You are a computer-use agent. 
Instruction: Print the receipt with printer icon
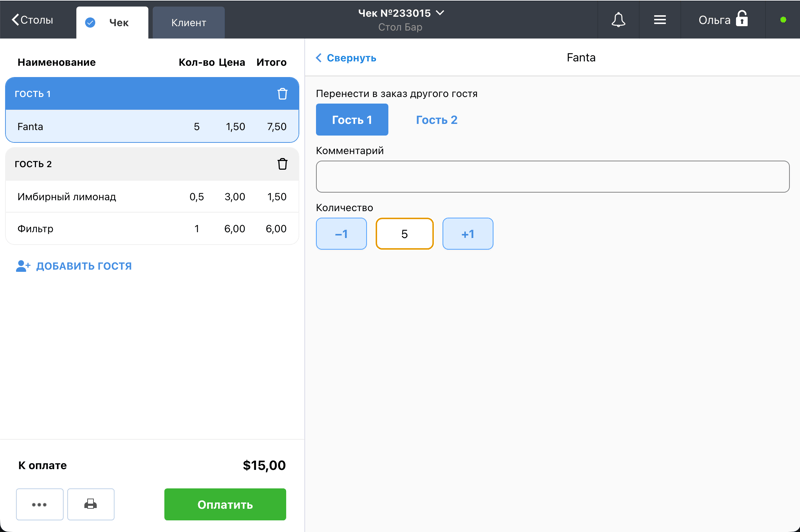pyautogui.click(x=91, y=504)
